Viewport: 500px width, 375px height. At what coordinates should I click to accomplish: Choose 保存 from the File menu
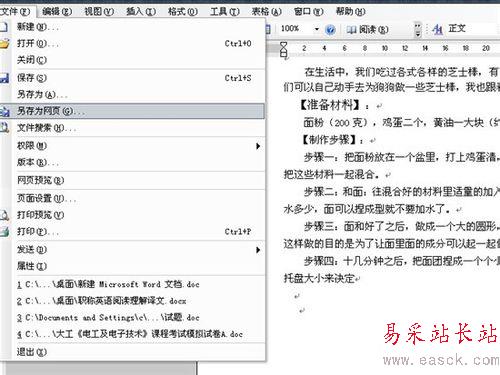click(x=133, y=78)
